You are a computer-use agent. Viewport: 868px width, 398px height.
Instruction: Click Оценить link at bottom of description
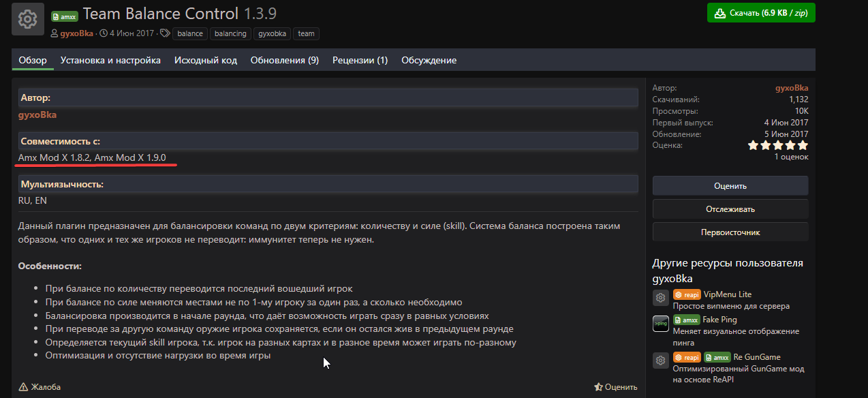[615, 387]
